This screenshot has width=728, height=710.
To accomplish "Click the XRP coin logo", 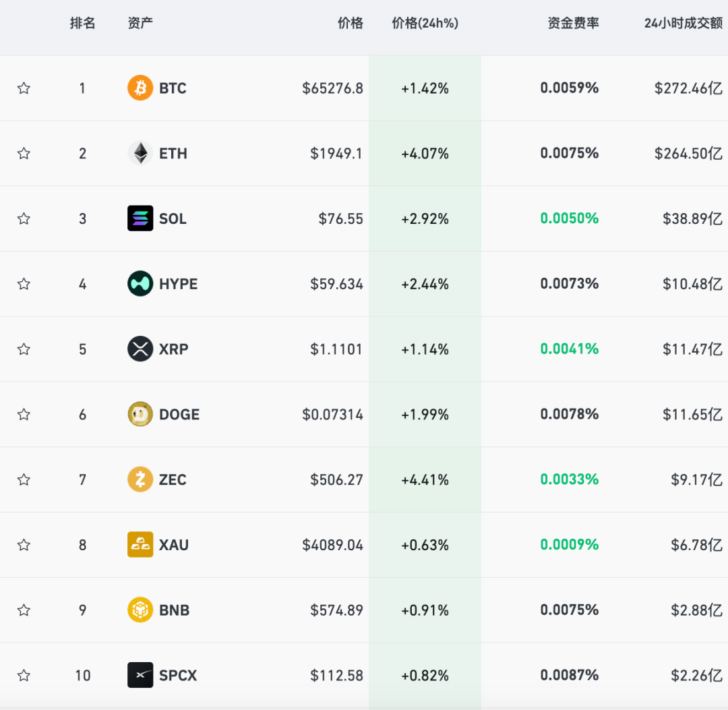I will coord(140,349).
